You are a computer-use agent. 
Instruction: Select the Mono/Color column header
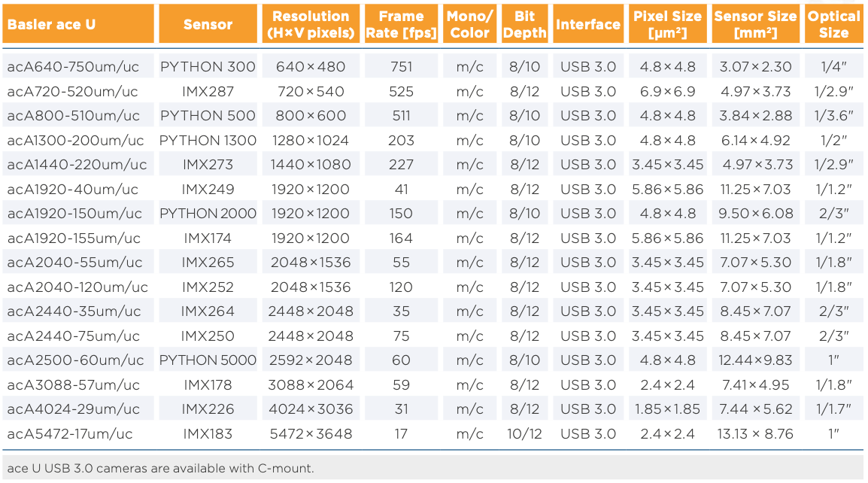470,25
